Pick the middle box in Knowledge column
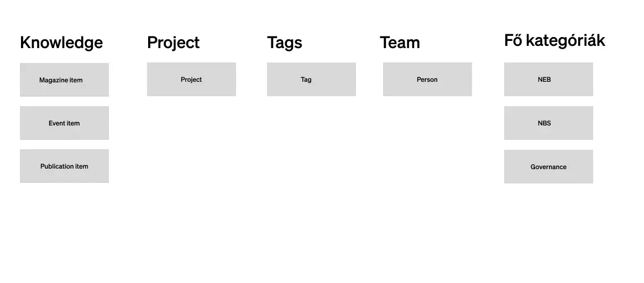The width and height of the screenshot is (644, 283). [x=64, y=123]
